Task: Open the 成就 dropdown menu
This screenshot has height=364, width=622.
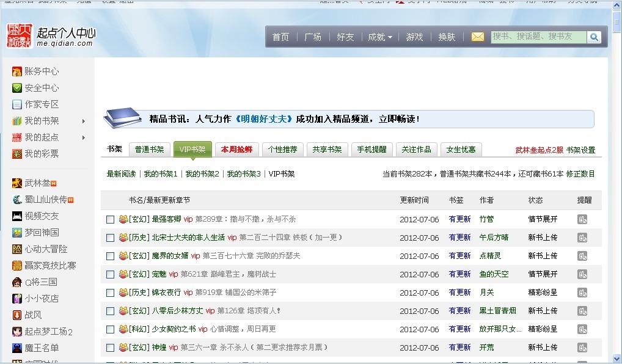Action: point(380,37)
